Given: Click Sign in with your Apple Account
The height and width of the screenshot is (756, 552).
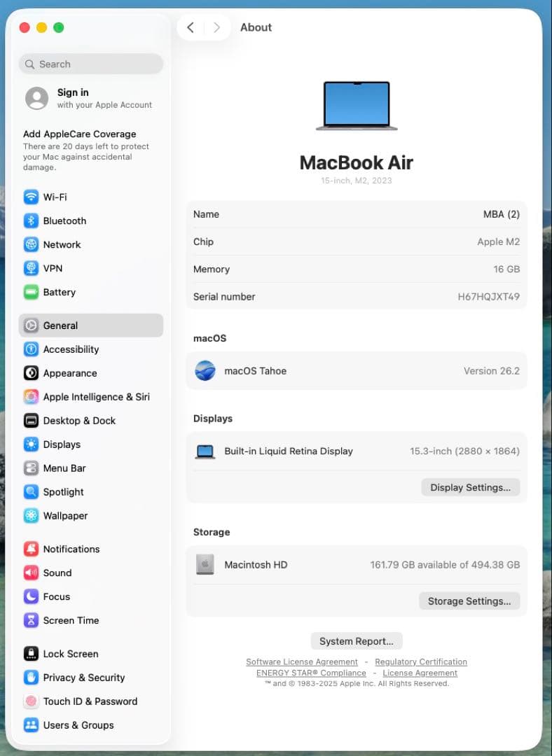Looking at the screenshot, I should point(90,99).
